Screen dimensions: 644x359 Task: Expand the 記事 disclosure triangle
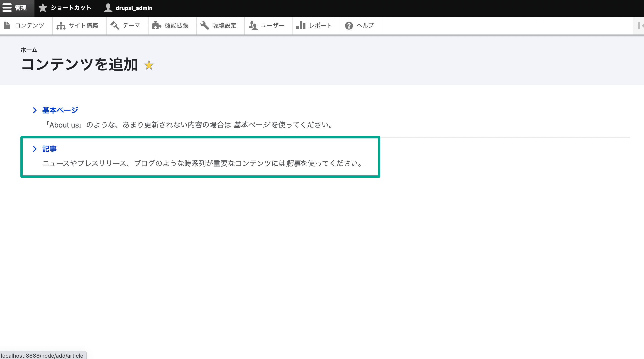(x=34, y=149)
